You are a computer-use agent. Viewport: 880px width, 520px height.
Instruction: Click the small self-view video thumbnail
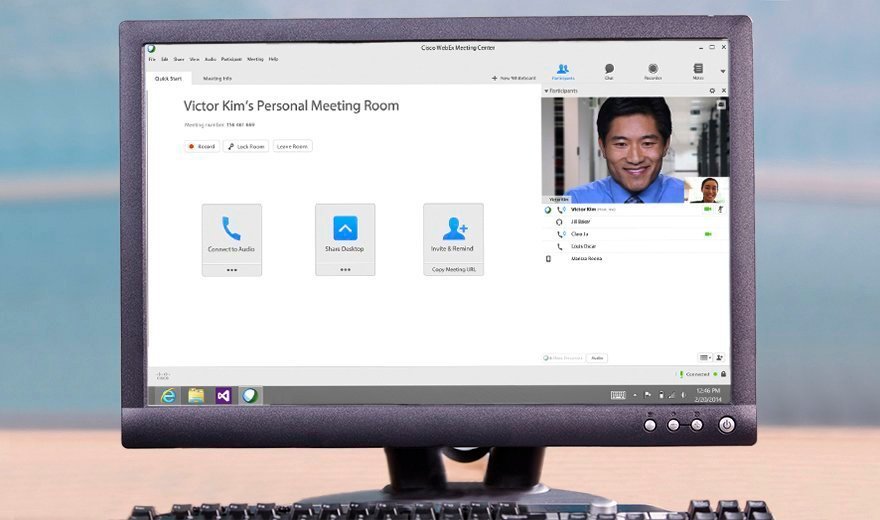[x=709, y=189]
